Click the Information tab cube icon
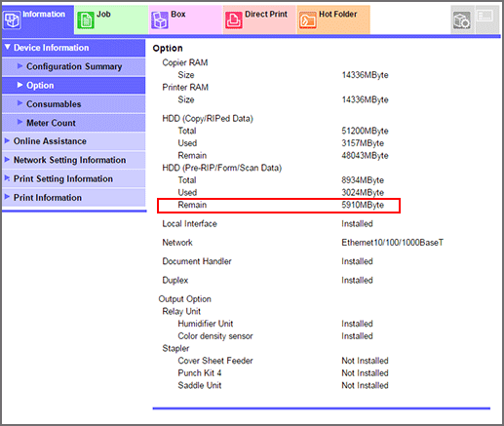 pos(12,20)
